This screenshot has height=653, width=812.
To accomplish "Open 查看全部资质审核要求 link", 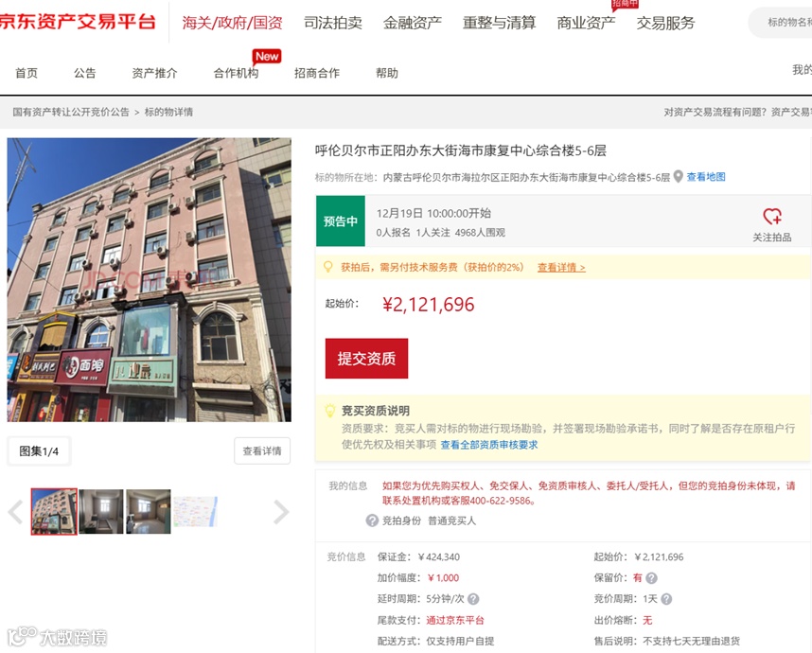I will 489,445.
